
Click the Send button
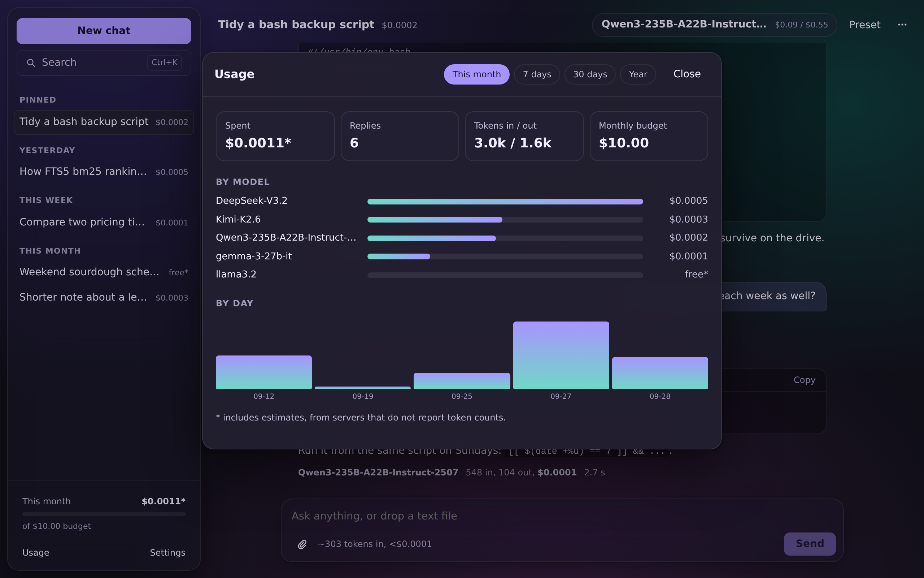point(810,544)
